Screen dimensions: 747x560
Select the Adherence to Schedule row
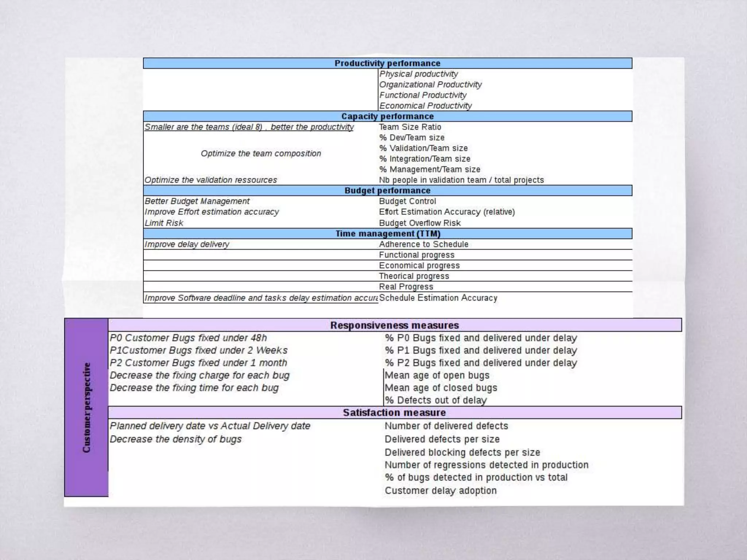click(423, 244)
